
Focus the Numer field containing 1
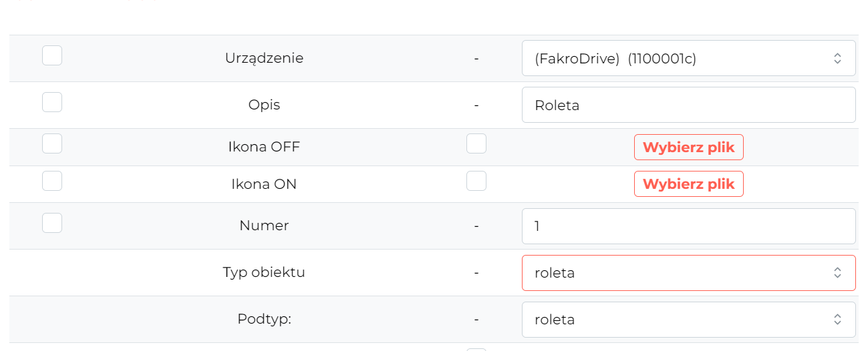689,226
